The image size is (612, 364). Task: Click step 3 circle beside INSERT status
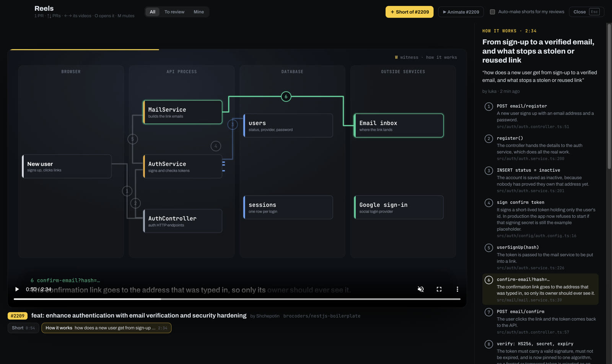click(488, 171)
